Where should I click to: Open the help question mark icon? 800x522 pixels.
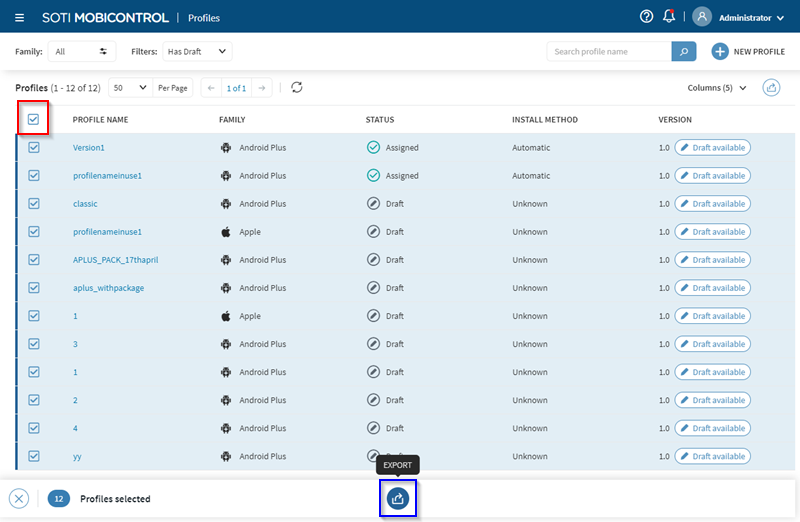click(x=646, y=17)
